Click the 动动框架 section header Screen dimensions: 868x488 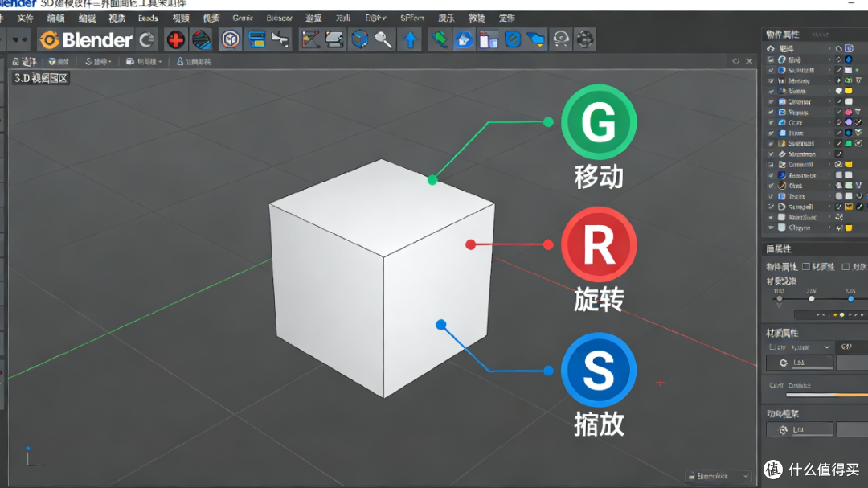[782, 414]
